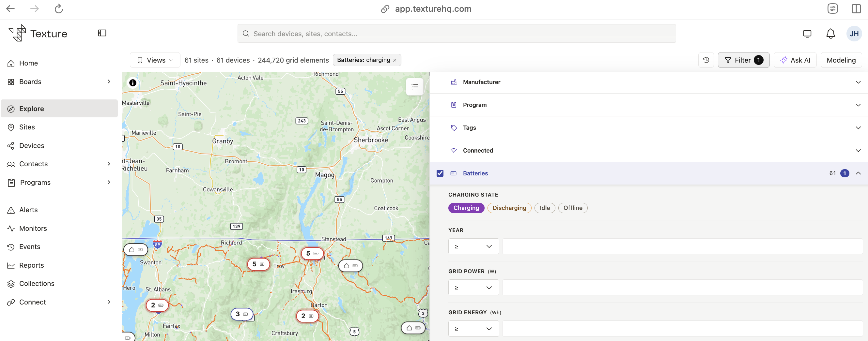Viewport: 868px width, 341px height.
Task: Open the Year comparison operator dropdown
Action: click(x=473, y=247)
